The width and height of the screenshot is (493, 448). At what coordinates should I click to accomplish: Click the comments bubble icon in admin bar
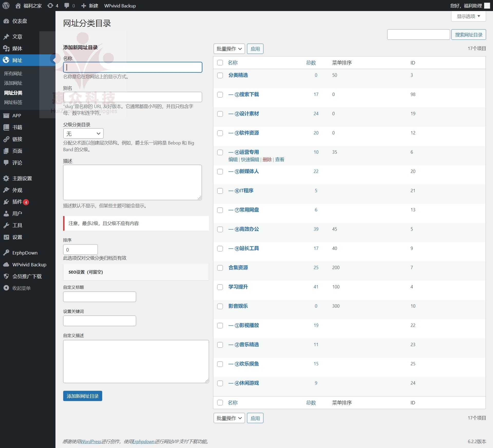click(x=67, y=5)
